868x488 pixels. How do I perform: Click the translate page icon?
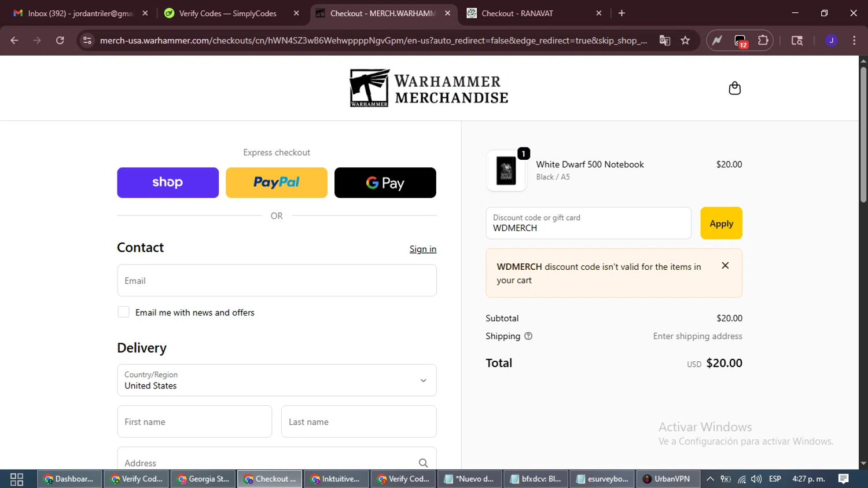click(664, 41)
